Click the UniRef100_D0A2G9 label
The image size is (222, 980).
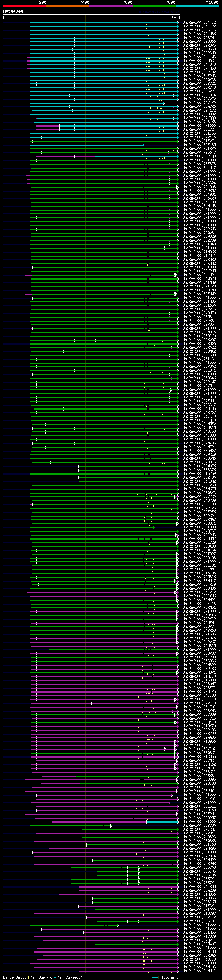coord(199,891)
